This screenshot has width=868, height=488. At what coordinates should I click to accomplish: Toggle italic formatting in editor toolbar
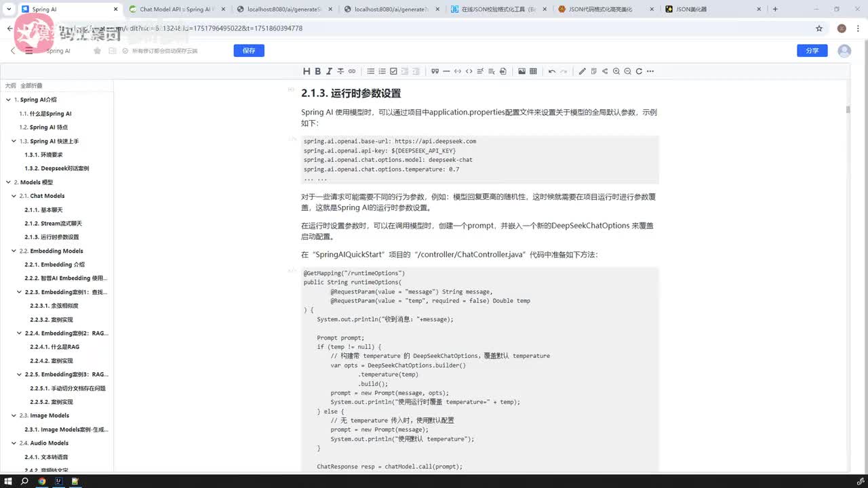[329, 71]
